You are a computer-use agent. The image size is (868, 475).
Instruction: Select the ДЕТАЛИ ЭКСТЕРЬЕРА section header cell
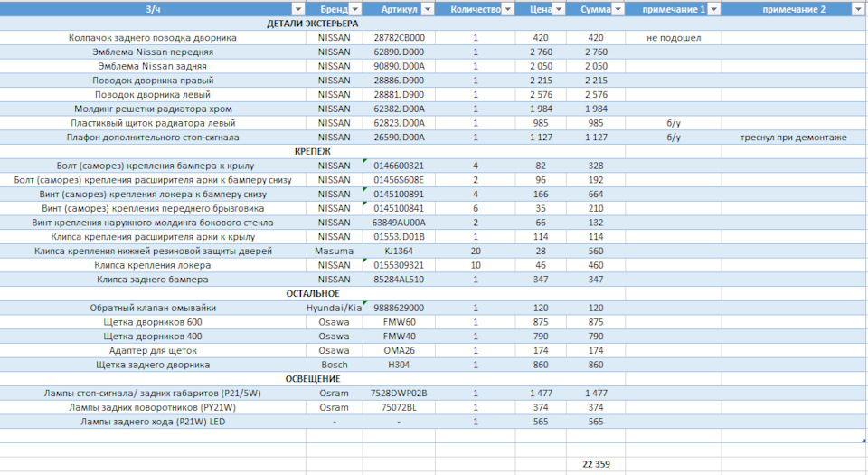[313, 24]
